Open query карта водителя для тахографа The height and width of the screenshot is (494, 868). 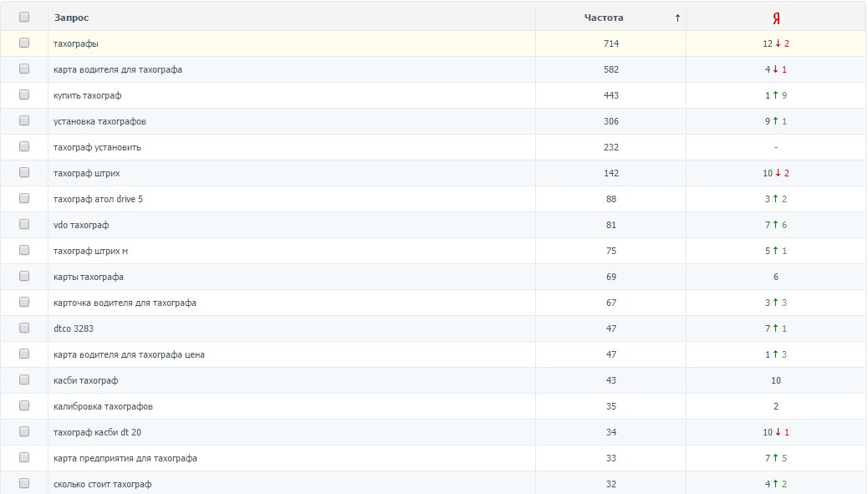point(117,69)
